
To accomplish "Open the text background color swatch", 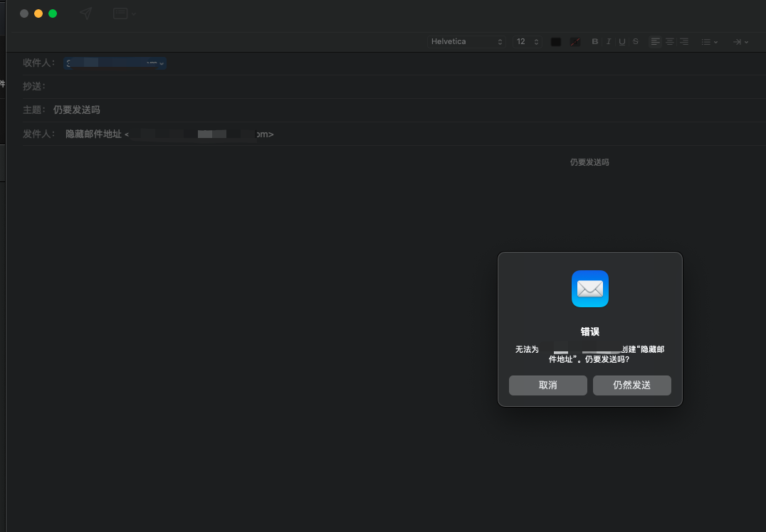I will coord(574,42).
